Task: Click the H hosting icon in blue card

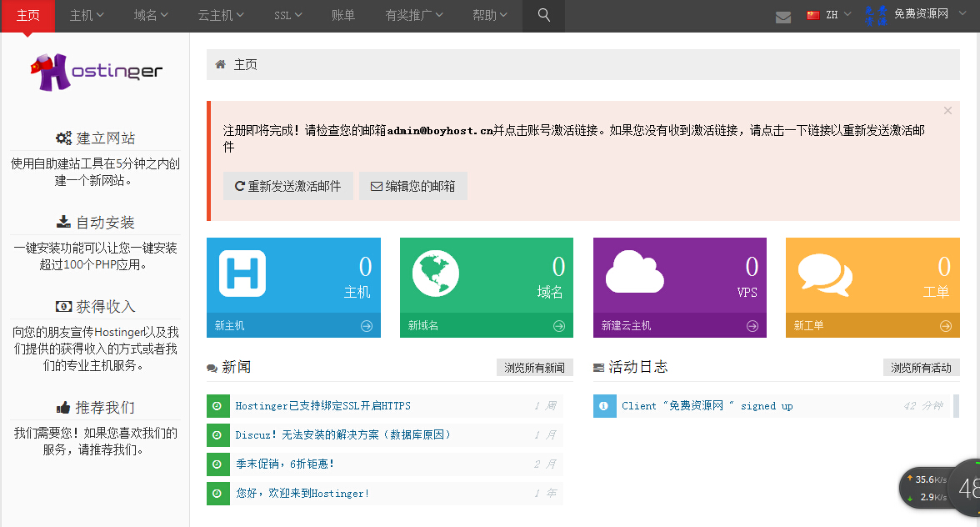Action: pos(242,274)
